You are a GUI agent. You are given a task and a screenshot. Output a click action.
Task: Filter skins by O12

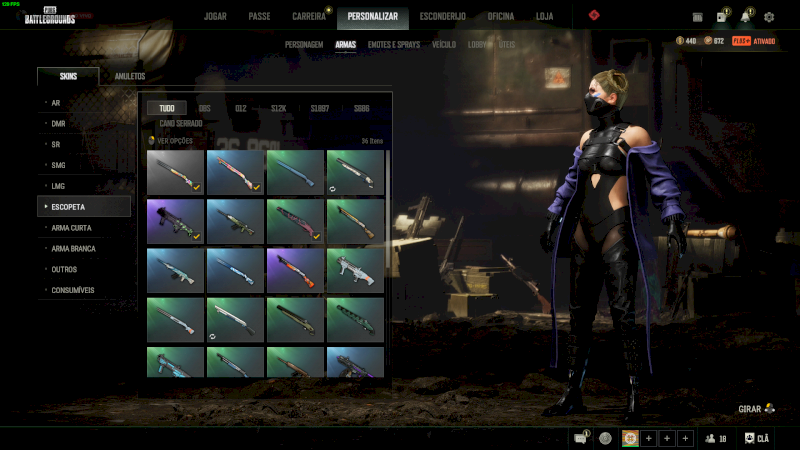pyautogui.click(x=241, y=108)
